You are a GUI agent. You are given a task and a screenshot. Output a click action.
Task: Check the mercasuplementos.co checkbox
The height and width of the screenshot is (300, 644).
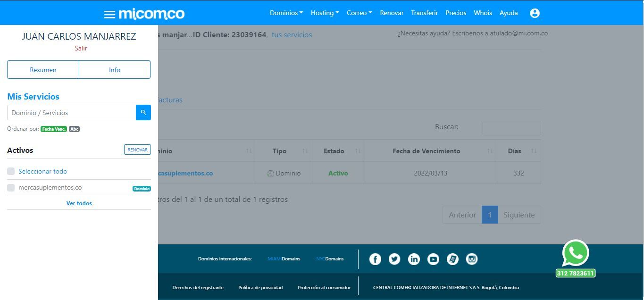tap(11, 188)
